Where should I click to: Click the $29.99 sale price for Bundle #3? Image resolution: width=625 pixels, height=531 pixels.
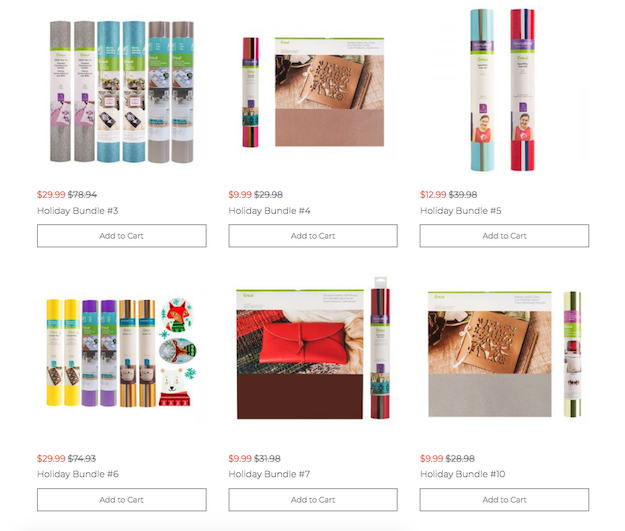click(x=51, y=195)
